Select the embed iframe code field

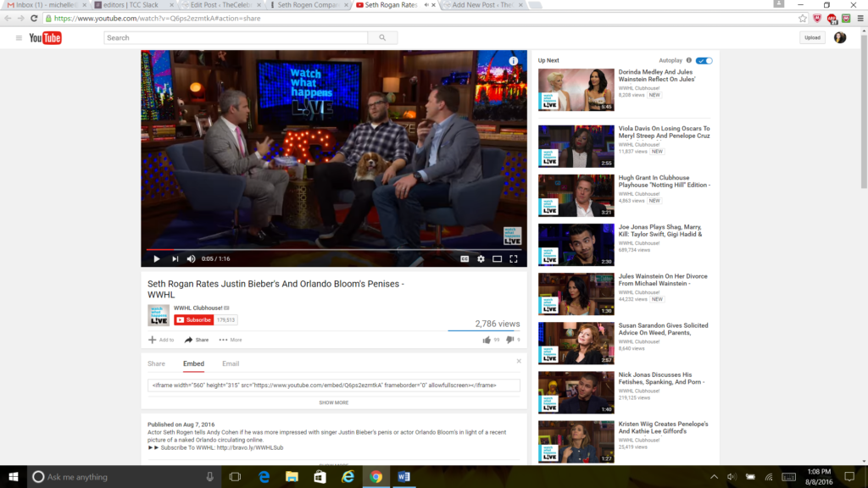[x=334, y=385]
